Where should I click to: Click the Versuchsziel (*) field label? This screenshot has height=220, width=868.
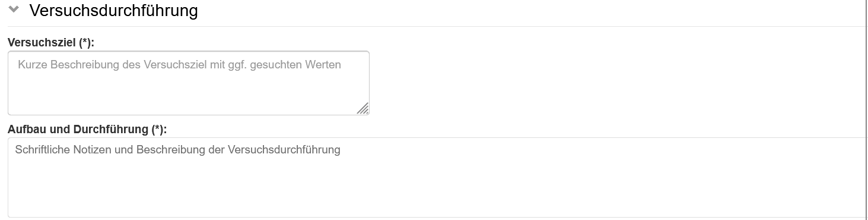tap(51, 43)
